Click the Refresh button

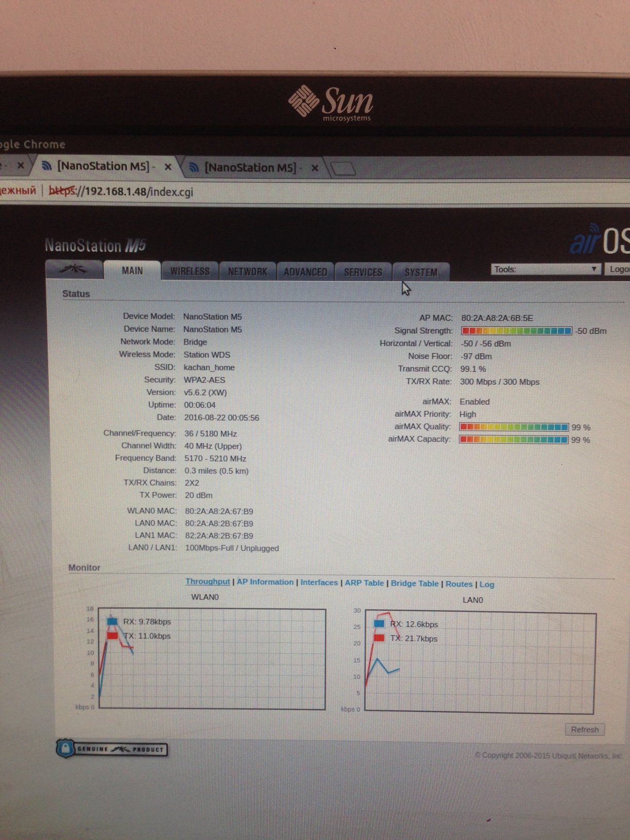tap(585, 729)
